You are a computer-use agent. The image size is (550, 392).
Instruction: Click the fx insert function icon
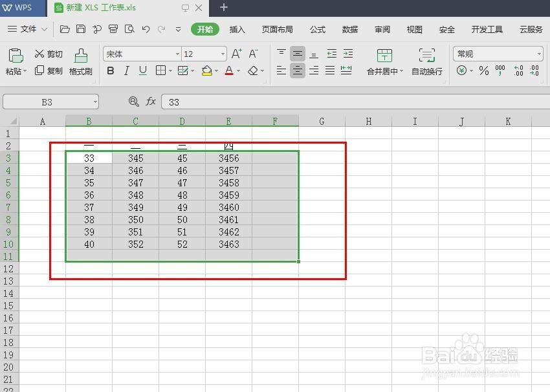coord(151,102)
